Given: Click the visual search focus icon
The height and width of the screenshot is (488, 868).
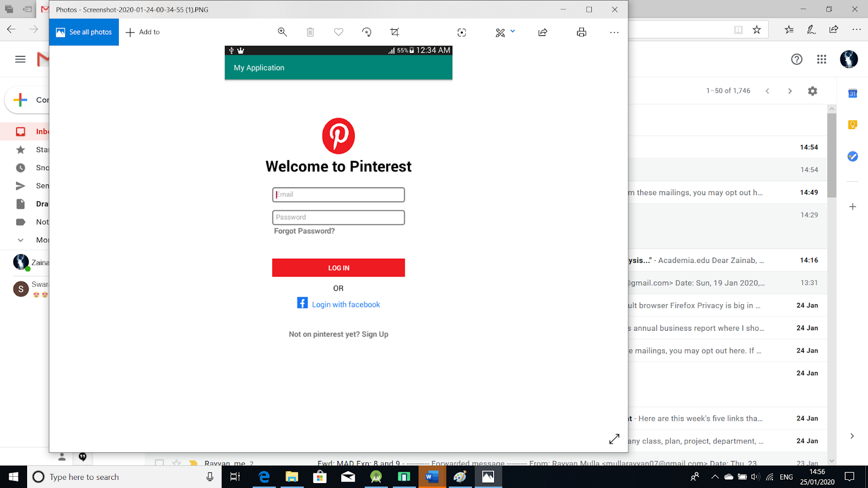Looking at the screenshot, I should coord(462,33).
